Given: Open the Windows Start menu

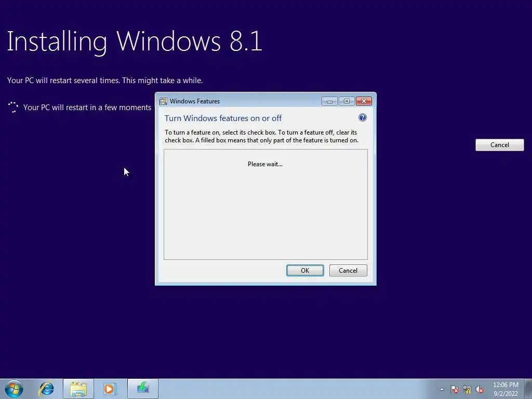Looking at the screenshot, I should pos(14,389).
